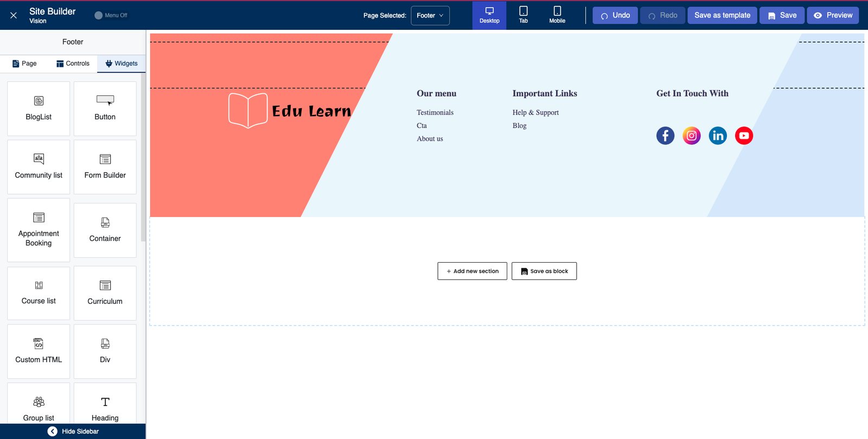Switch to the Page tab
Viewport: 868px width, 439px height.
24,63
